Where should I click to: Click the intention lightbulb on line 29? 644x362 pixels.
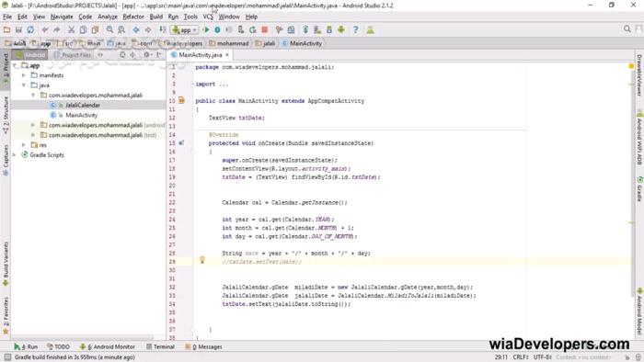pos(202,260)
